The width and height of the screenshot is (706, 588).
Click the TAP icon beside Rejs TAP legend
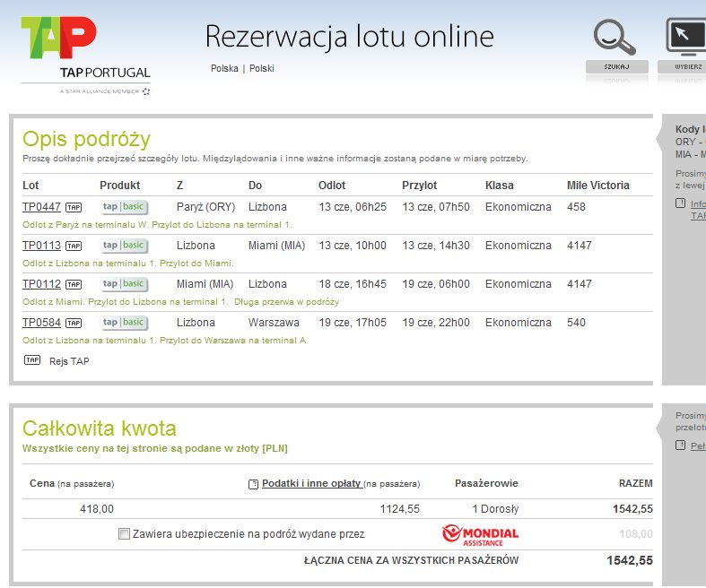point(32,360)
